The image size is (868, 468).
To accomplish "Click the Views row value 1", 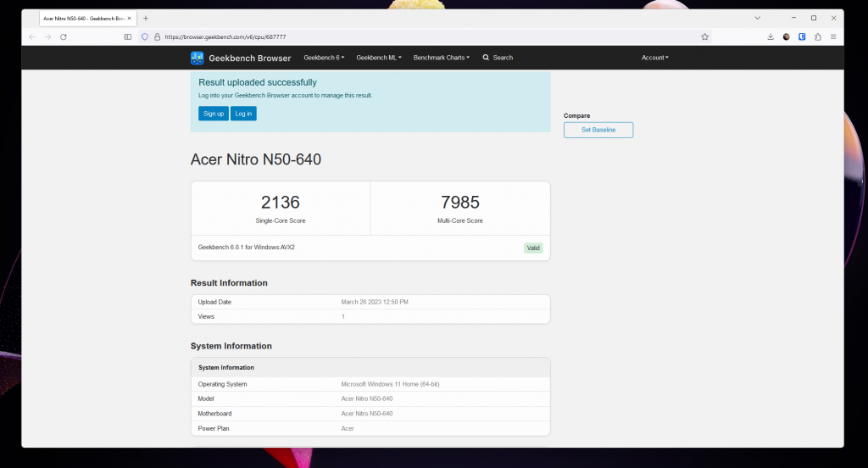I will point(343,316).
